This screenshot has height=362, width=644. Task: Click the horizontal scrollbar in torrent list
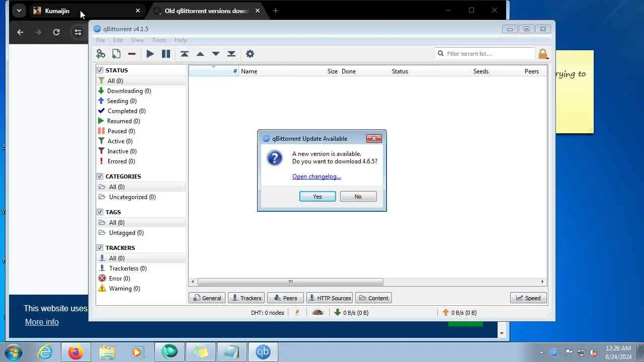[x=290, y=282]
